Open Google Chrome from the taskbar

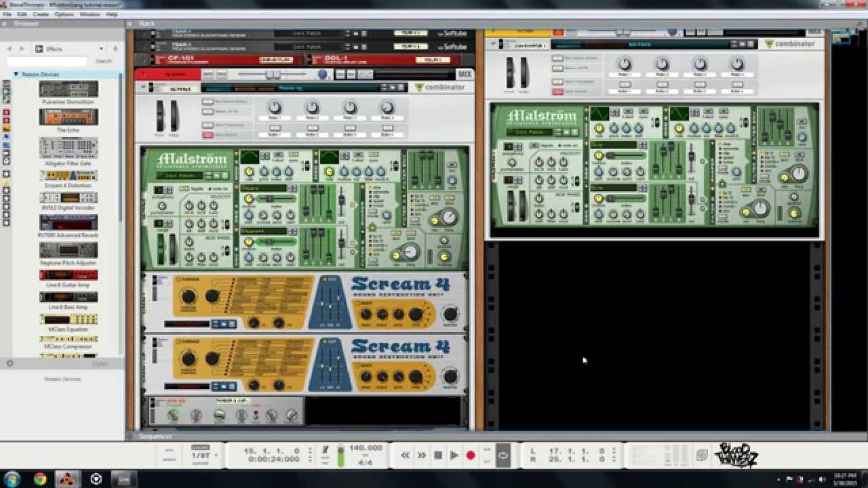coord(40,479)
